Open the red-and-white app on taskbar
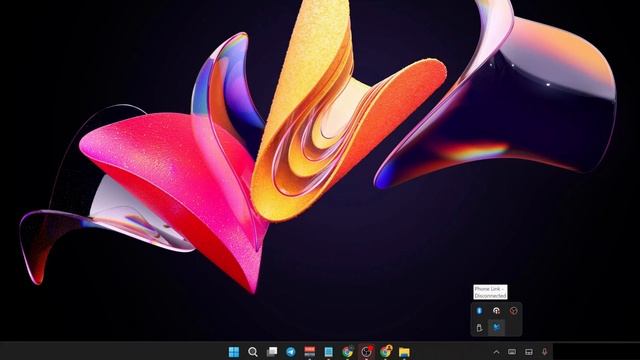Image resolution: width=640 pixels, height=360 pixels. point(310,352)
